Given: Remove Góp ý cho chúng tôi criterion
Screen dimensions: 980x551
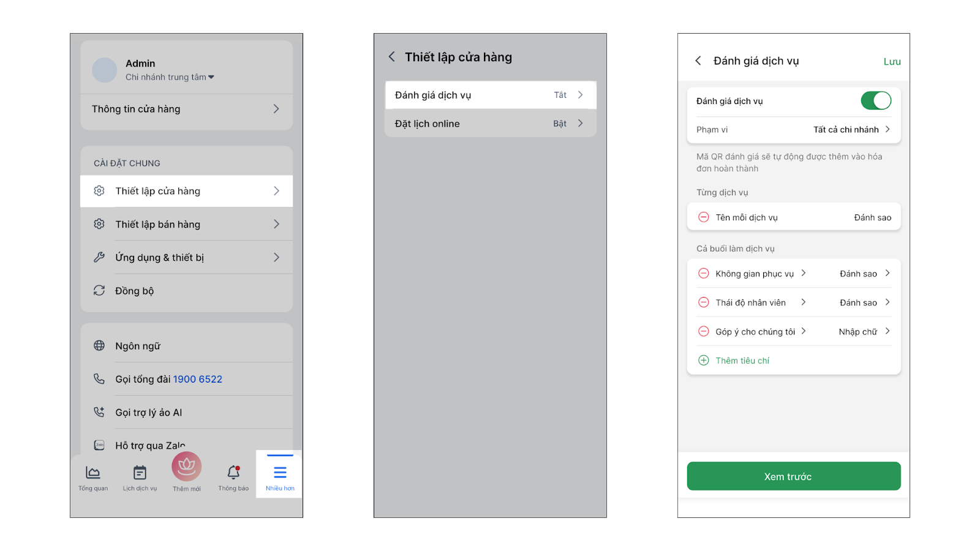Looking at the screenshot, I should click(704, 331).
